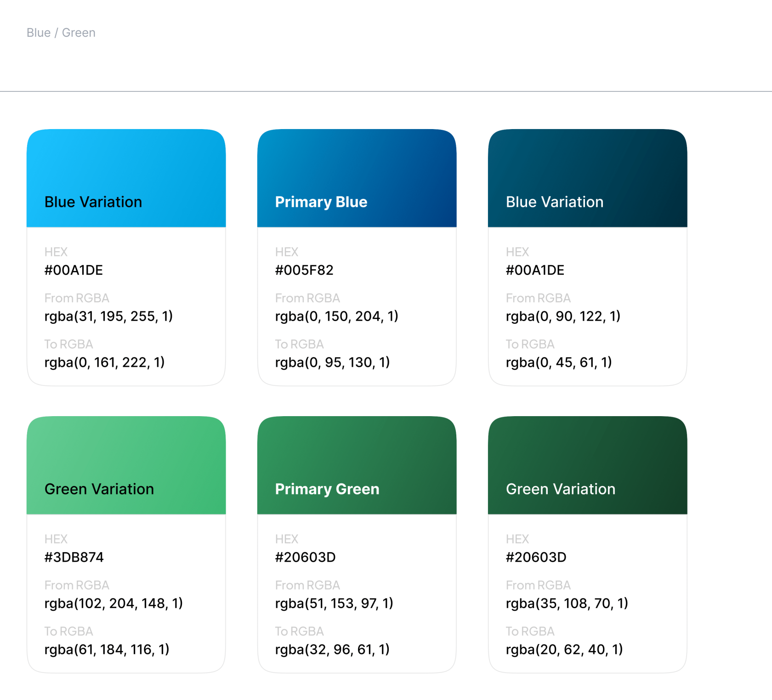Click the rgba(0, 95, 130, 1) value
This screenshot has width=772, height=700.
tap(332, 362)
